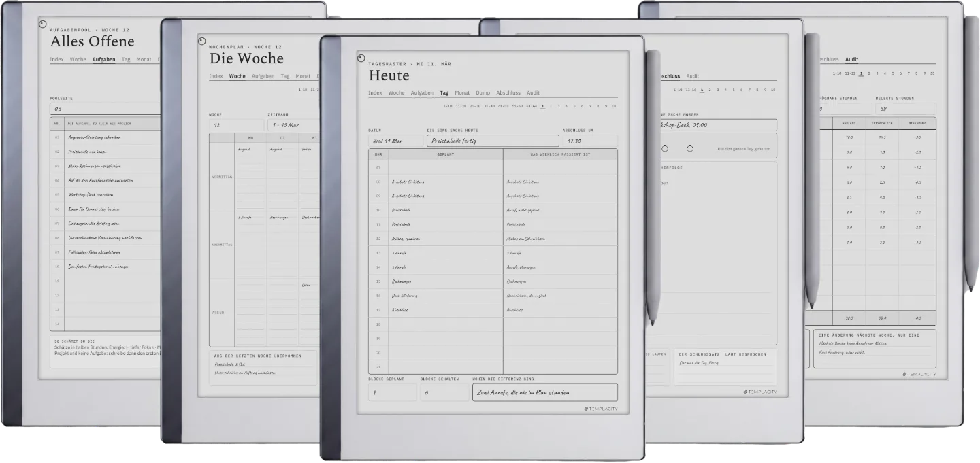
Task: Switch to the Woche tab on the Heute page
Action: 396,92
